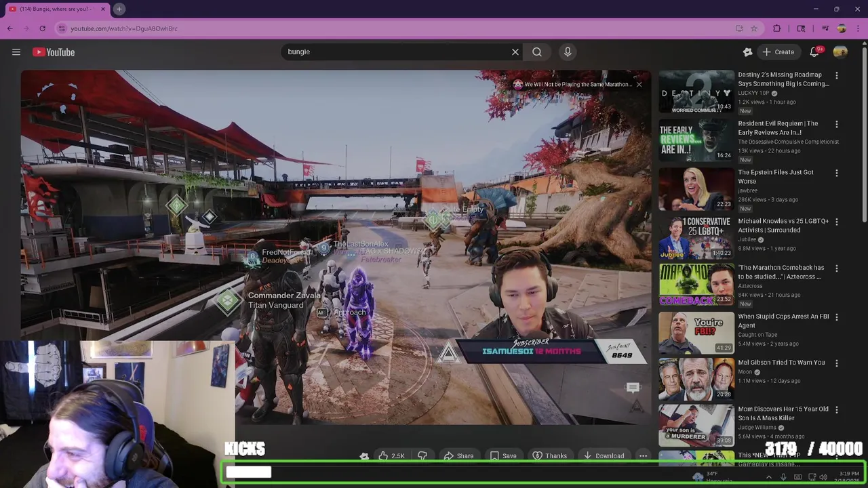Start voice search with microphone

[x=568, y=52]
